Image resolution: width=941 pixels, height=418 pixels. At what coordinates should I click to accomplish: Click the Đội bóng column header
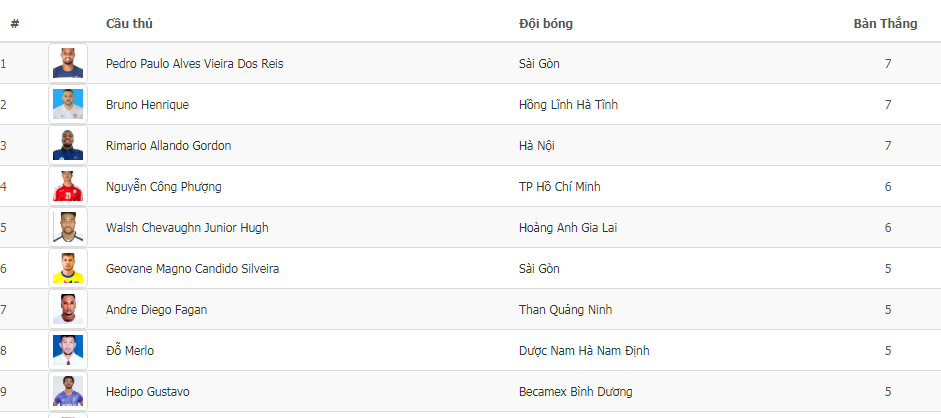[x=546, y=23]
